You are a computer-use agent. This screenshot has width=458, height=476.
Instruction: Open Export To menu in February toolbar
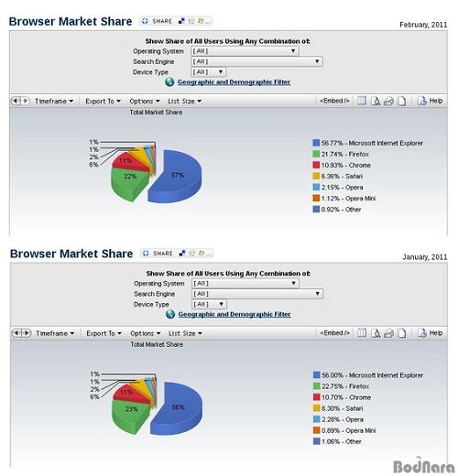coord(104,101)
